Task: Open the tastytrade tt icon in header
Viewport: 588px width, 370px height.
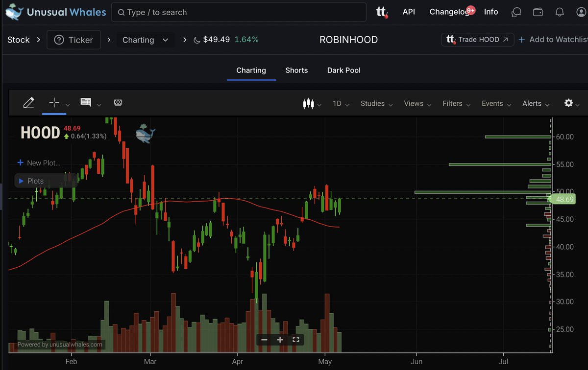Action: point(382,12)
